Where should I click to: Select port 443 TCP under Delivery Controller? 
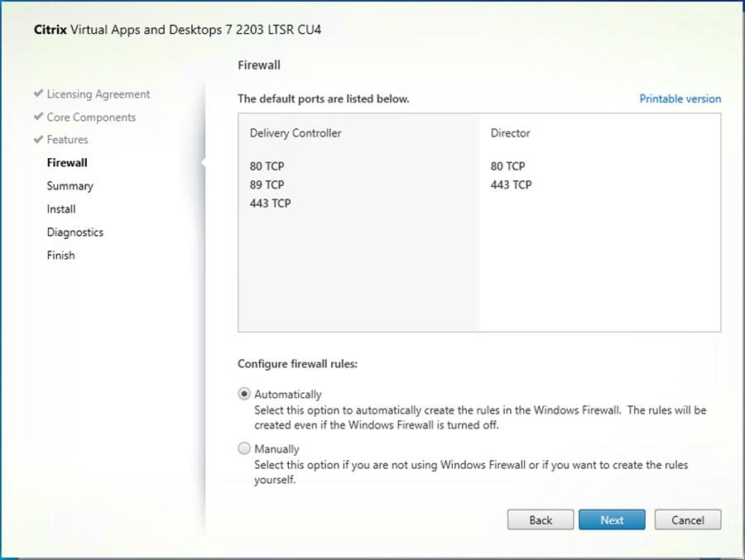tap(270, 203)
